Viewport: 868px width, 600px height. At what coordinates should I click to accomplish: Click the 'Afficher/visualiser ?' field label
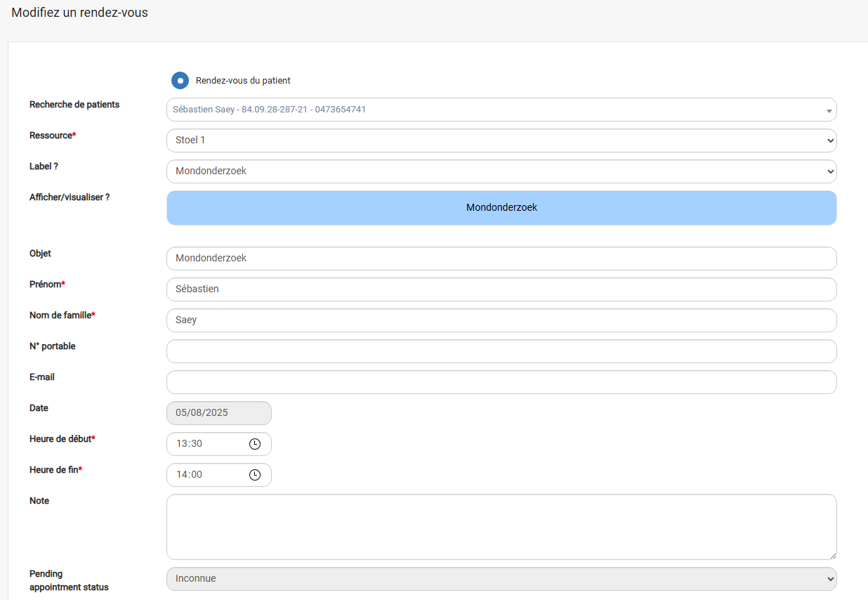pyautogui.click(x=70, y=197)
